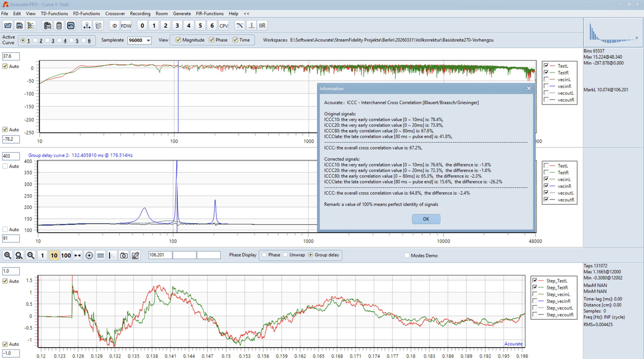Uncheck the Magnitude view checkbox

click(178, 40)
